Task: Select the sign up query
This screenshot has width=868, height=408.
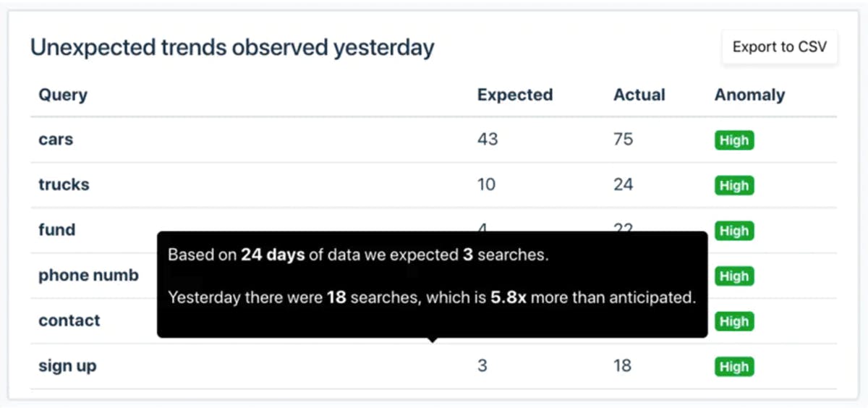Action: [67, 366]
